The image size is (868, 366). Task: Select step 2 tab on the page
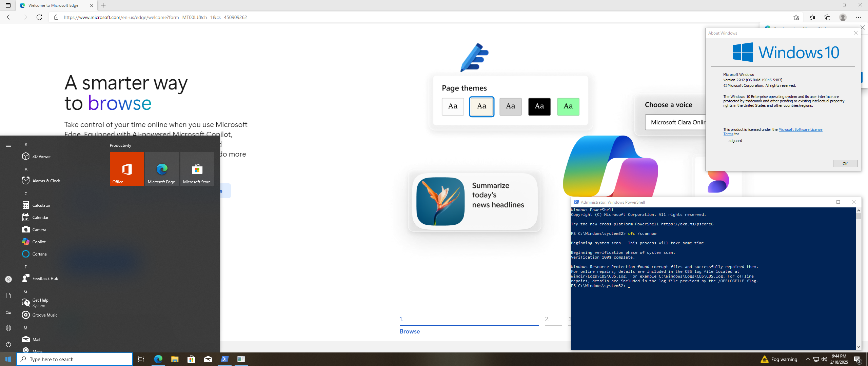553,320
